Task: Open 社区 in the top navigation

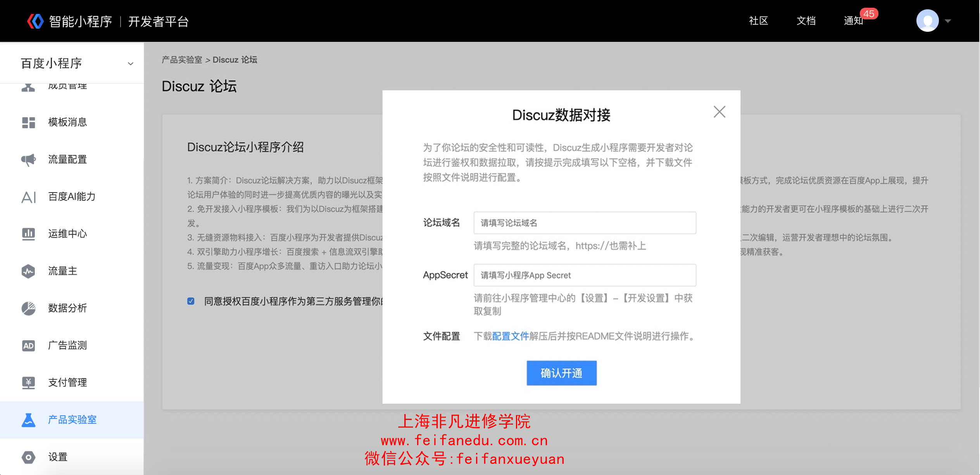Action: click(759, 21)
